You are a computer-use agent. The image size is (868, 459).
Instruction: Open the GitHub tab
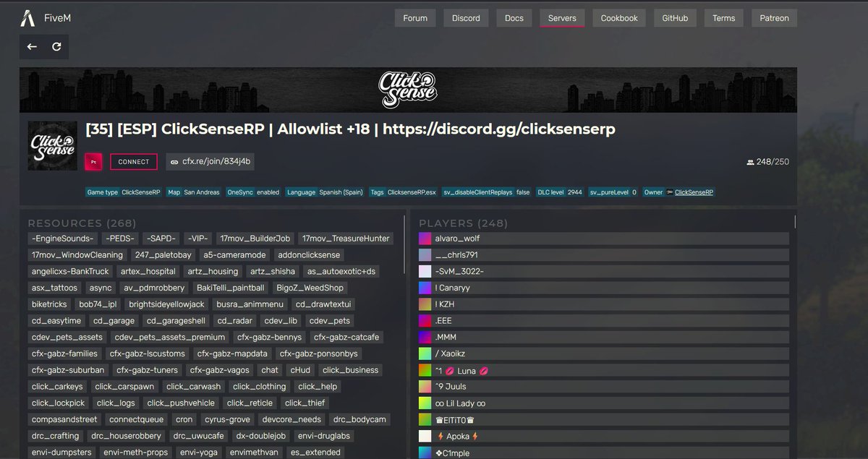pos(675,18)
